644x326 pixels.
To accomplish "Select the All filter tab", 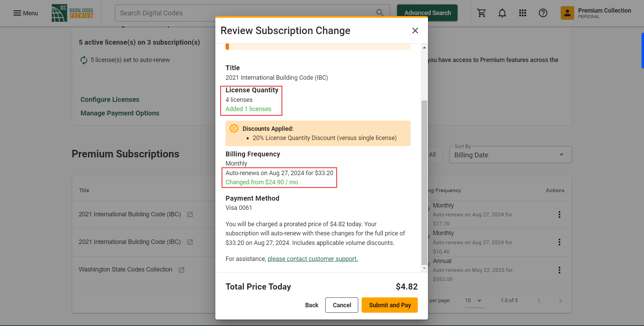I will [x=432, y=155].
